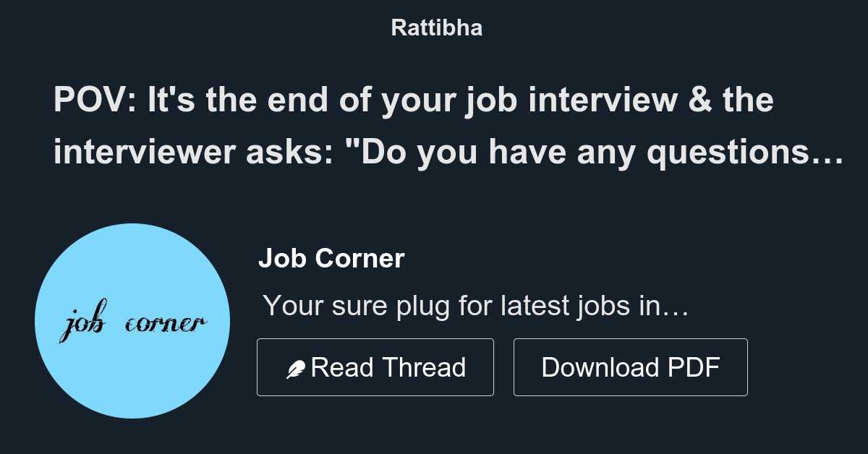Screen dimensions: 868x454
Task: Select the bold 'Job Corner' account name
Action: tap(332, 258)
